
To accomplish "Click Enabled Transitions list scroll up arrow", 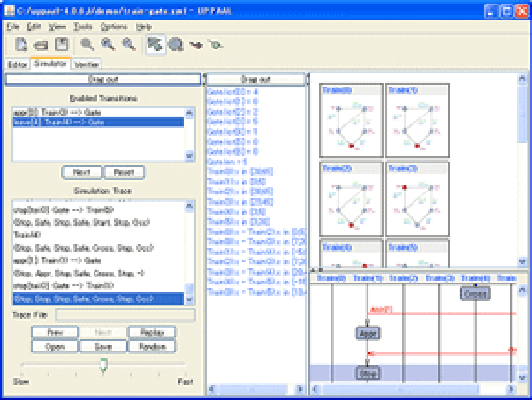I will point(190,112).
